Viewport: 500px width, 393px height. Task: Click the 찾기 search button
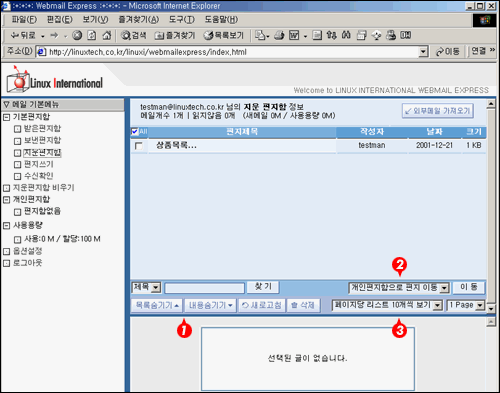click(263, 287)
